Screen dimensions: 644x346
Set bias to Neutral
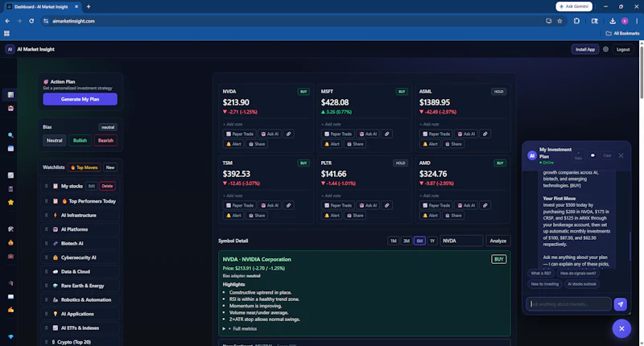pos(54,140)
